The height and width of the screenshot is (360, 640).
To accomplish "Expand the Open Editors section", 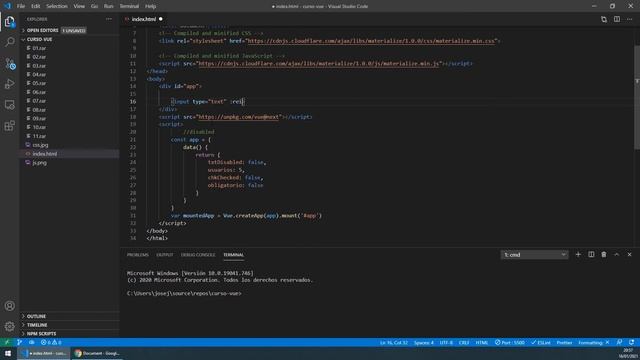I will 42,31.
